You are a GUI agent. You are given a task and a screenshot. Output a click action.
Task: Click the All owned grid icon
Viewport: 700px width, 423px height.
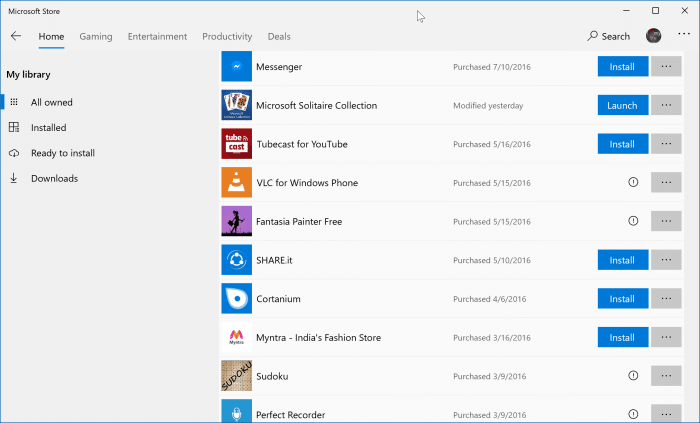click(x=14, y=102)
